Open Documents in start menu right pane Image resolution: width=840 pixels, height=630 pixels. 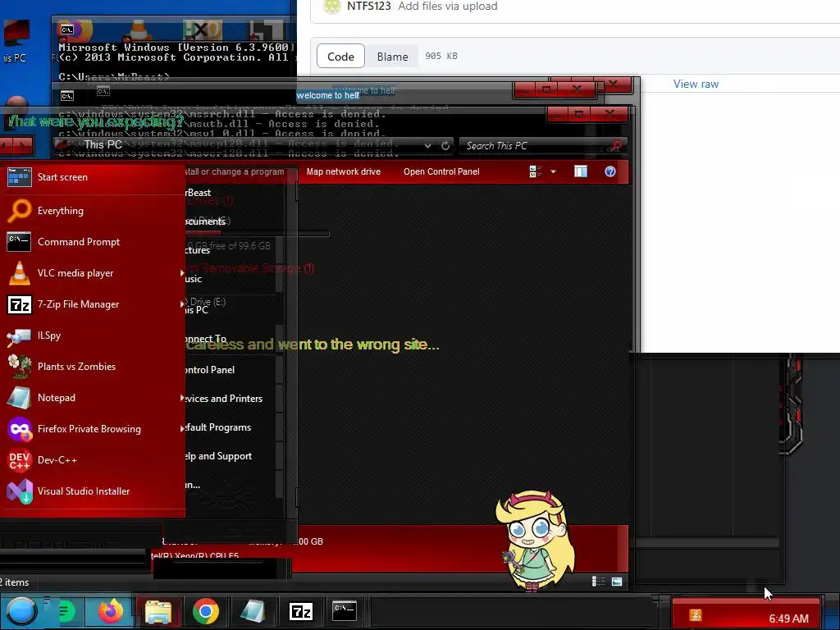click(206, 221)
